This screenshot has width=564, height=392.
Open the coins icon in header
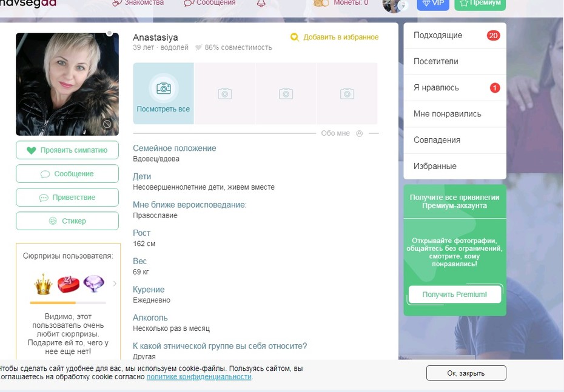click(x=321, y=3)
